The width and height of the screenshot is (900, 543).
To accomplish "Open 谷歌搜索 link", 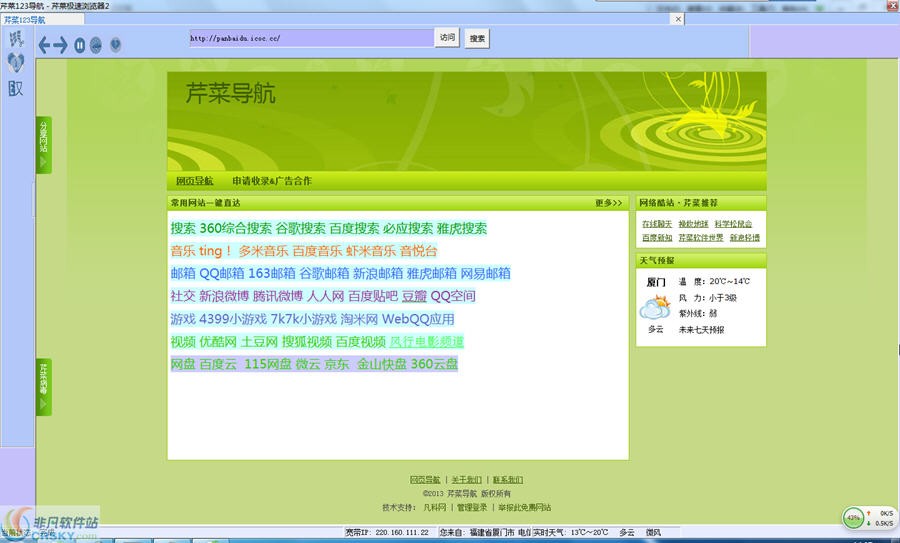I will point(300,228).
